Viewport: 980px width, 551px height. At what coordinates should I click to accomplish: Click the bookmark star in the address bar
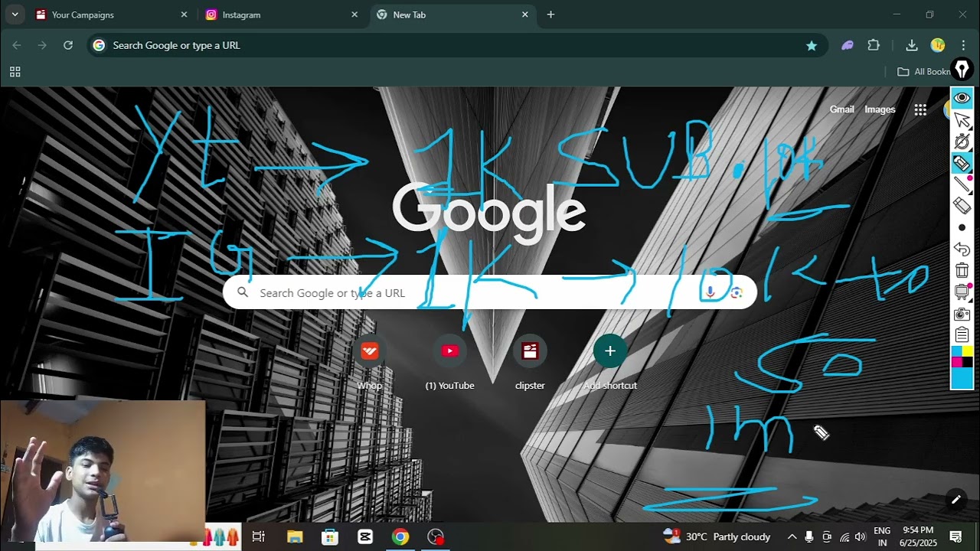click(812, 45)
